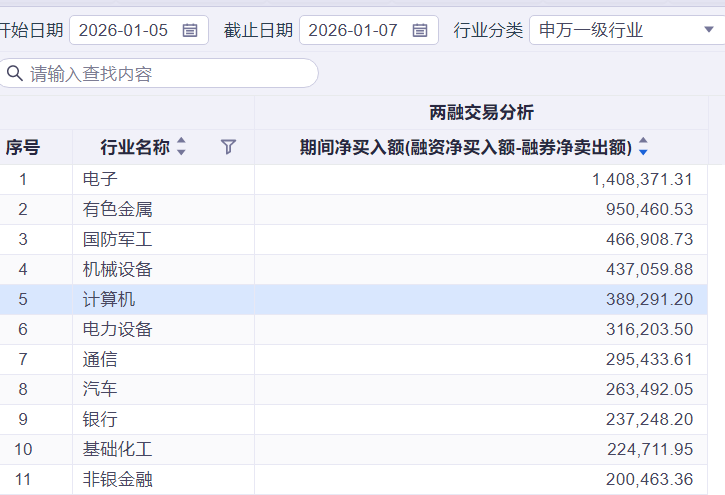Sort by period net buy amount arrows
The height and width of the screenshot is (495, 725).
tap(643, 147)
